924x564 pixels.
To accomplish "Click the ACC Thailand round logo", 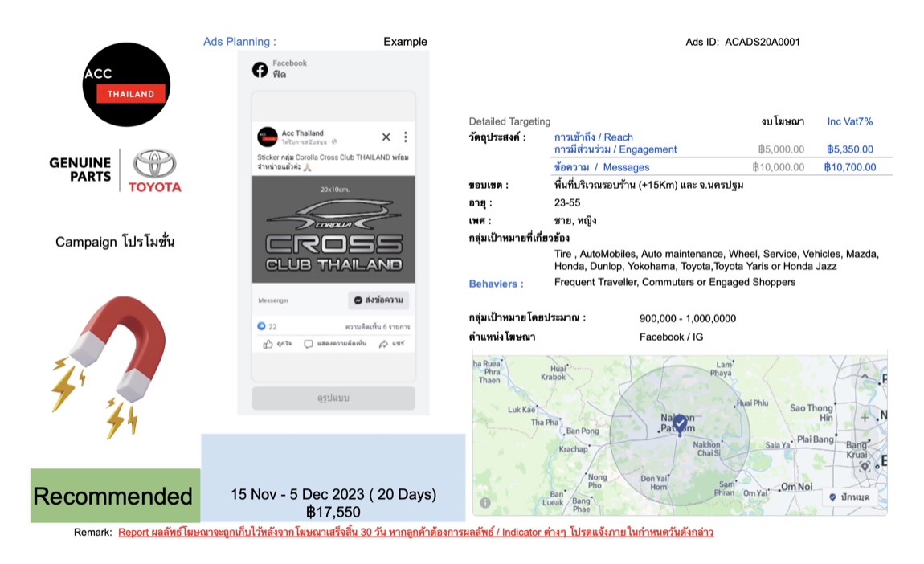I will 126,84.
